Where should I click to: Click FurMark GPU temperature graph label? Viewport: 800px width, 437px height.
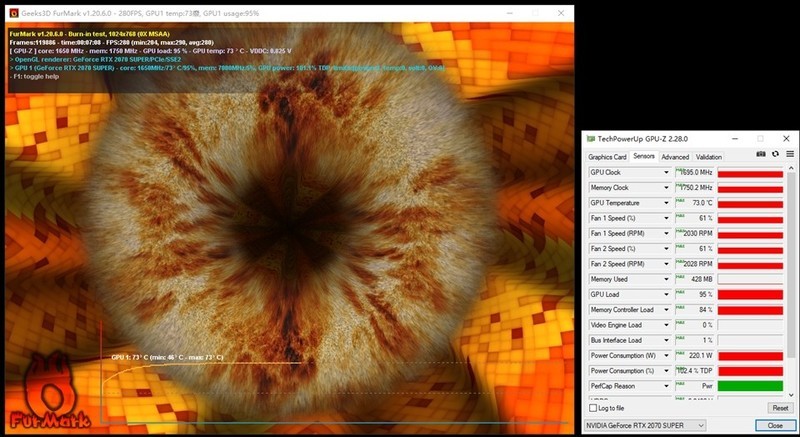(x=167, y=357)
